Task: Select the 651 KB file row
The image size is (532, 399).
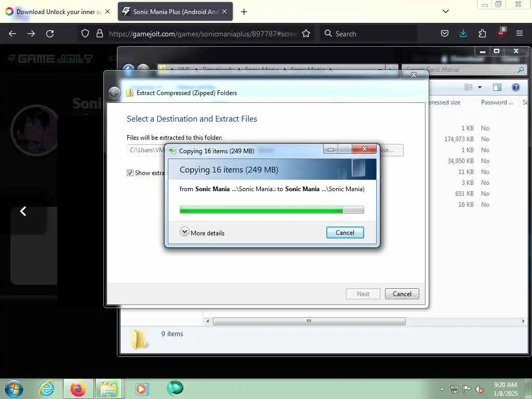Action: click(478, 193)
